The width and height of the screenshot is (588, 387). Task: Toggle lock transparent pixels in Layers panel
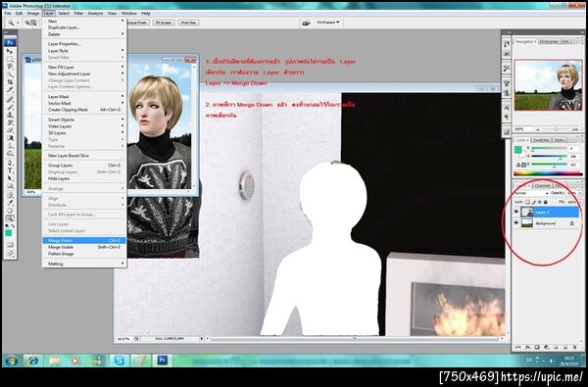(527, 202)
